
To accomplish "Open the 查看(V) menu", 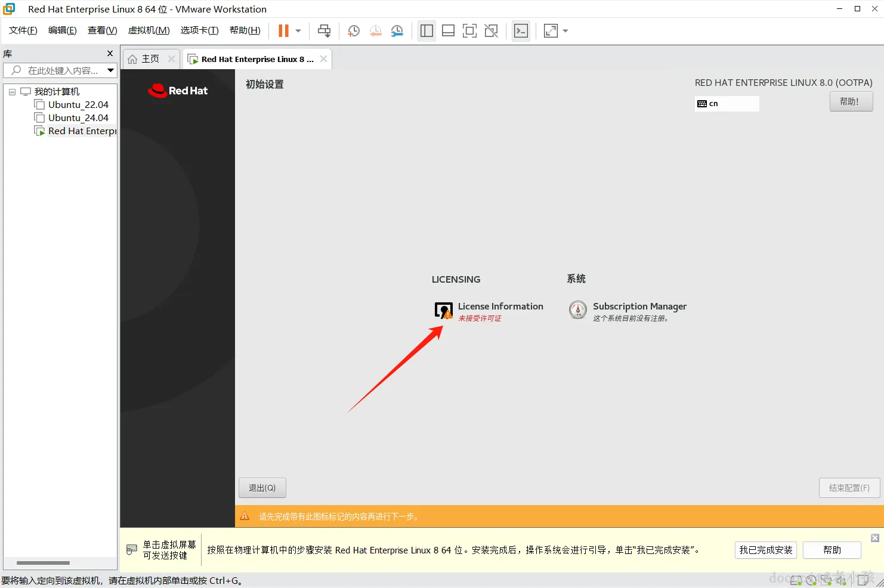I will tap(102, 30).
